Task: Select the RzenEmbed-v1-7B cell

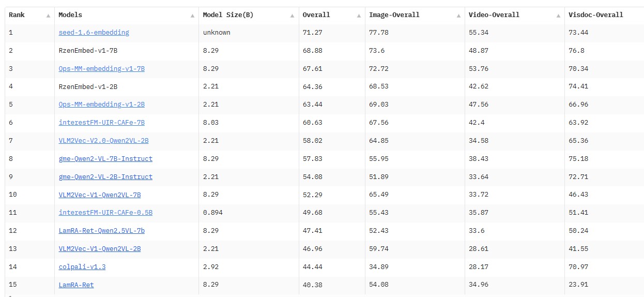Action: pos(127,51)
